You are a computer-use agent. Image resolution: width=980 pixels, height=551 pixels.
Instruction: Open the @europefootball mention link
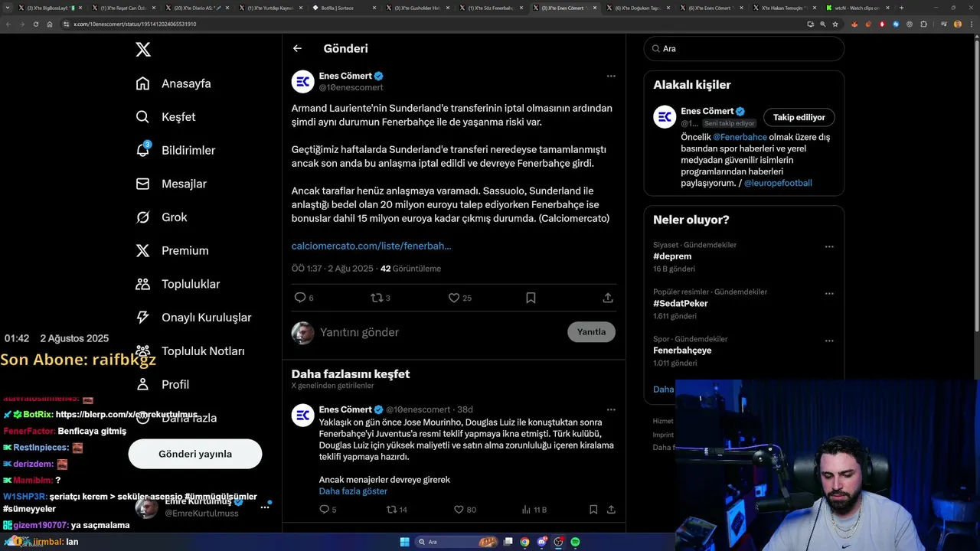(x=778, y=183)
